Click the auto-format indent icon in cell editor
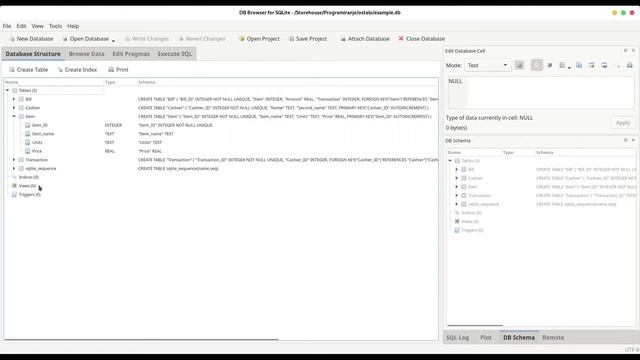The height and width of the screenshot is (360, 640). point(549,65)
